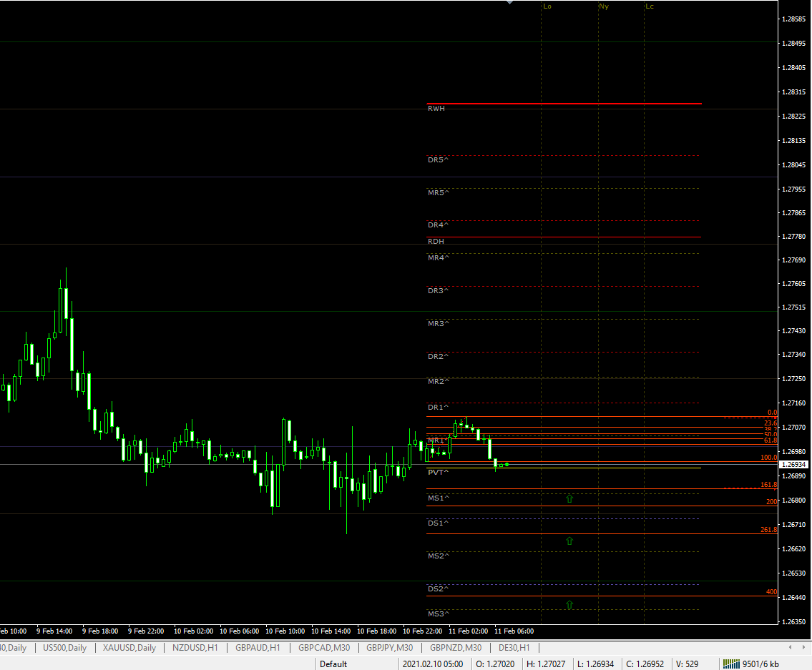Select the DE30,H1 chart tab
The width and height of the screenshot is (812, 670).
click(514, 647)
